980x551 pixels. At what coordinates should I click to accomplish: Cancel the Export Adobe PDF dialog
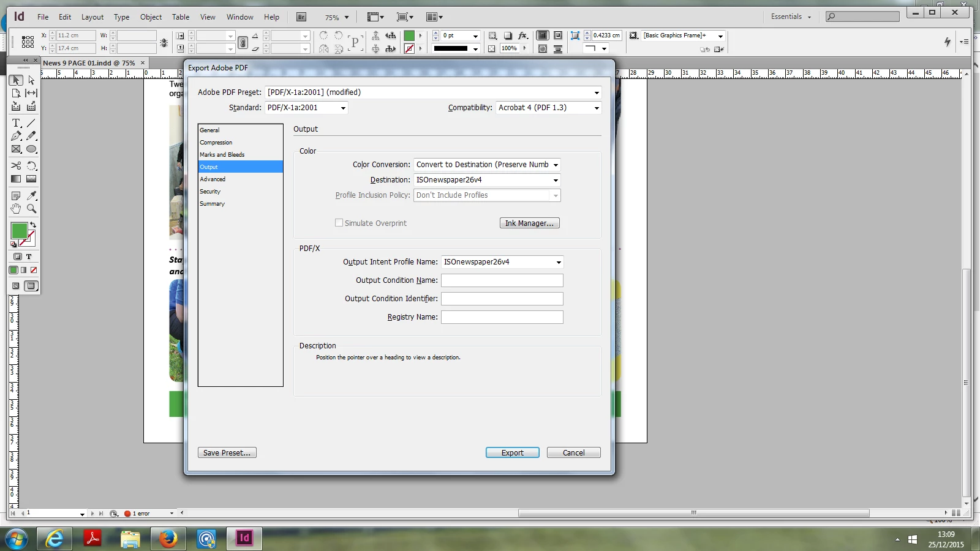[574, 453]
